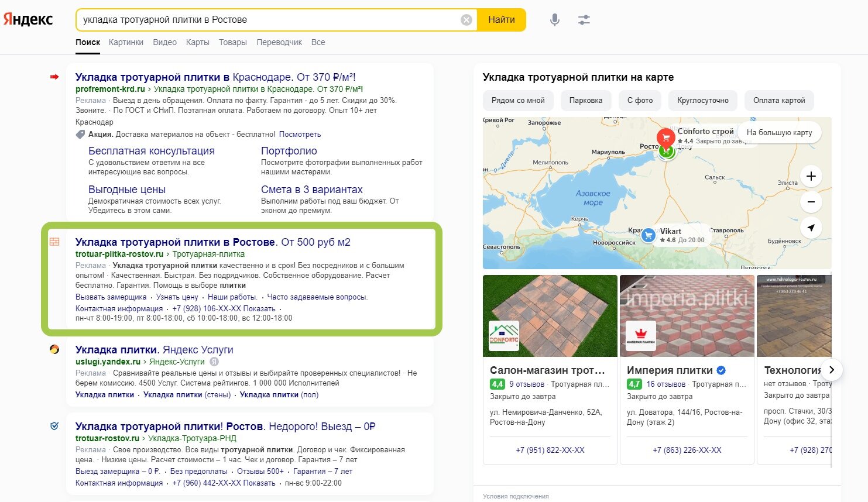
Task: Open 16 отзывов reviews link
Action: click(x=665, y=384)
